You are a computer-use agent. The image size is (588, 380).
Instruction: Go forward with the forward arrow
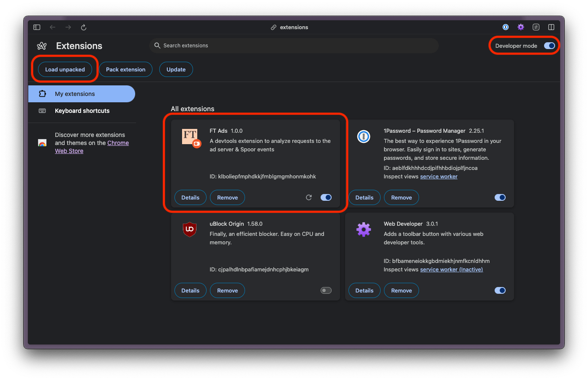click(68, 27)
